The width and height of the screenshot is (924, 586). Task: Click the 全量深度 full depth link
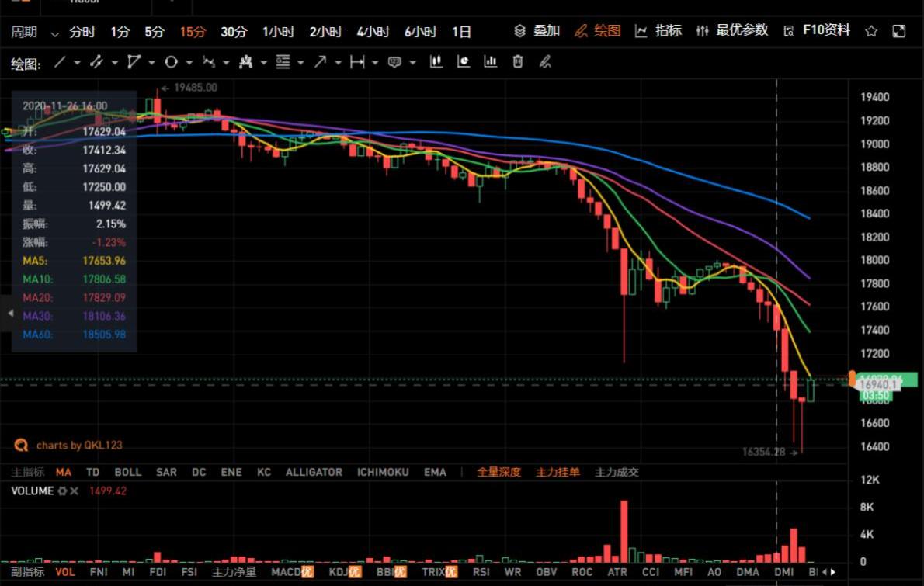(498, 472)
